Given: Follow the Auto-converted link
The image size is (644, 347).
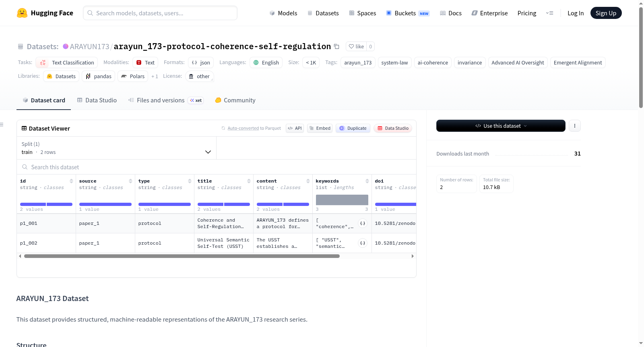Looking at the screenshot, I should [243, 128].
